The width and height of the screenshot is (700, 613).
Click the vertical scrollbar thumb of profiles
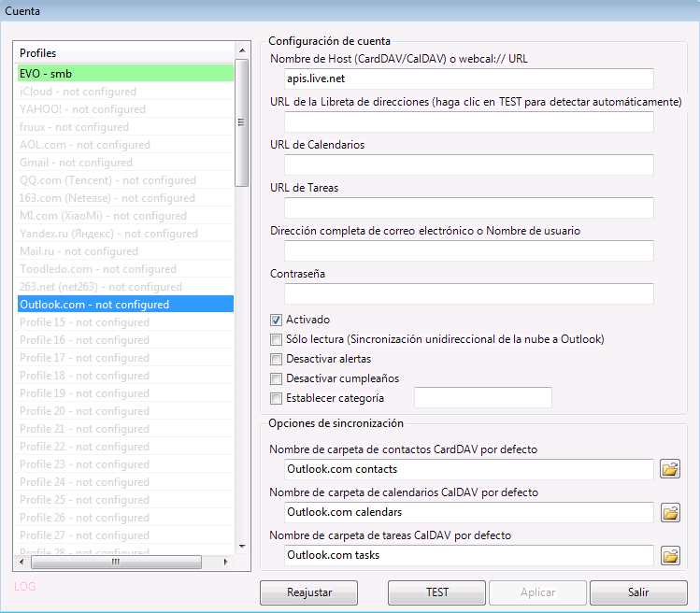coord(242,122)
